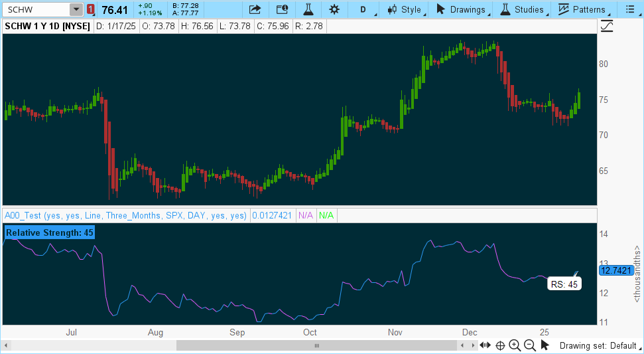644x354 pixels.
Task: Click the Aug time axis label
Action: (x=155, y=332)
